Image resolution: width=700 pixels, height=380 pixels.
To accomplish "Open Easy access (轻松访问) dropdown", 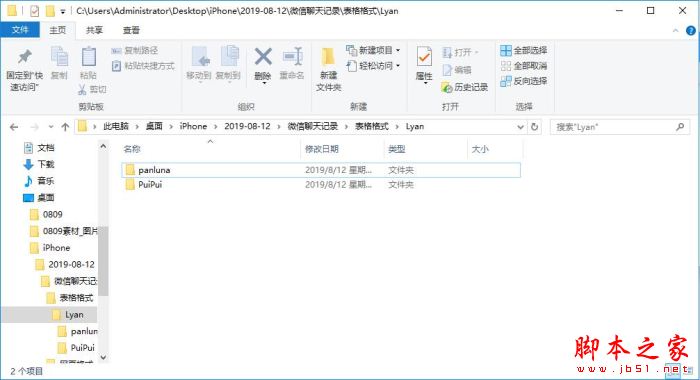I will pos(373,66).
